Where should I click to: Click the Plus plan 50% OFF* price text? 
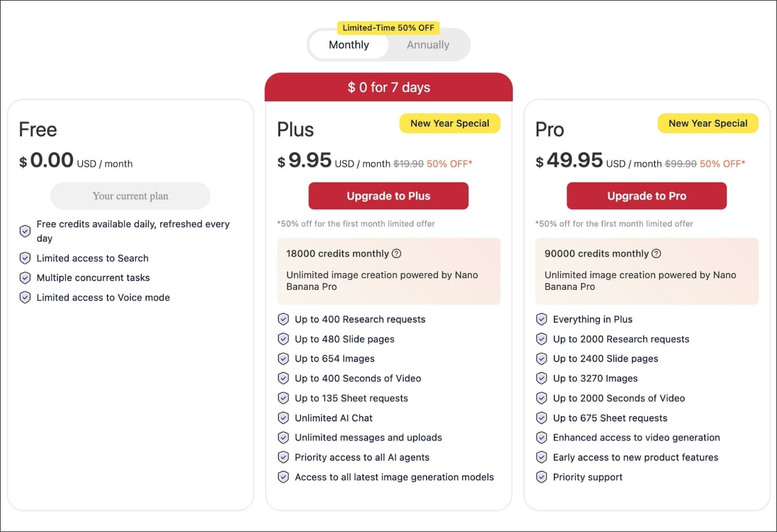(x=449, y=164)
